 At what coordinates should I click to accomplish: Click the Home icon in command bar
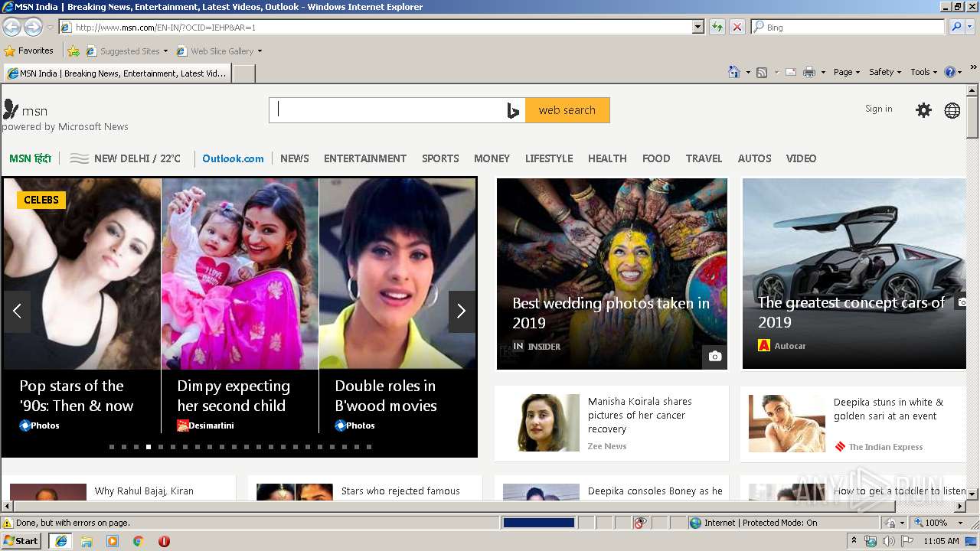pos(733,72)
